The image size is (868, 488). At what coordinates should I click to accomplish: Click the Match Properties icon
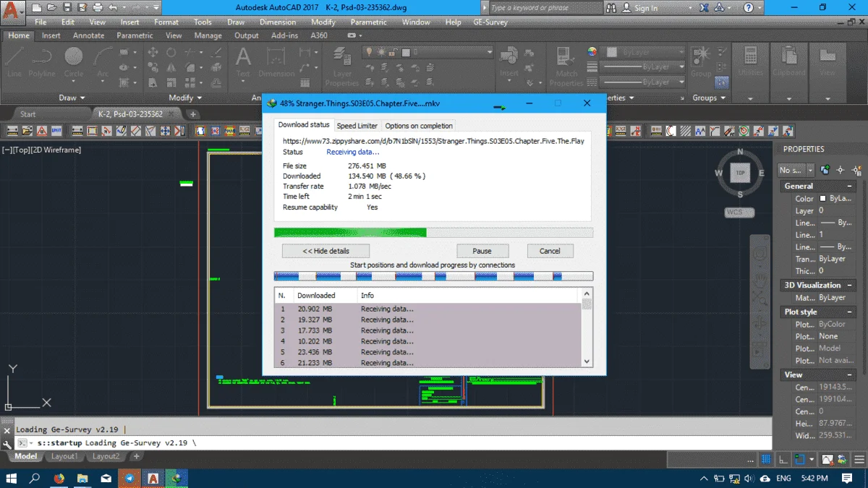566,67
